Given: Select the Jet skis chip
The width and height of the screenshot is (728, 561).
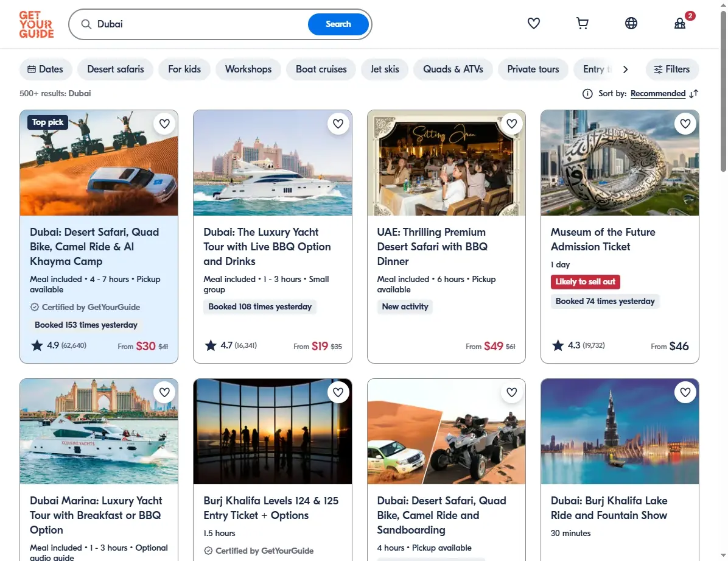Looking at the screenshot, I should click(x=385, y=69).
